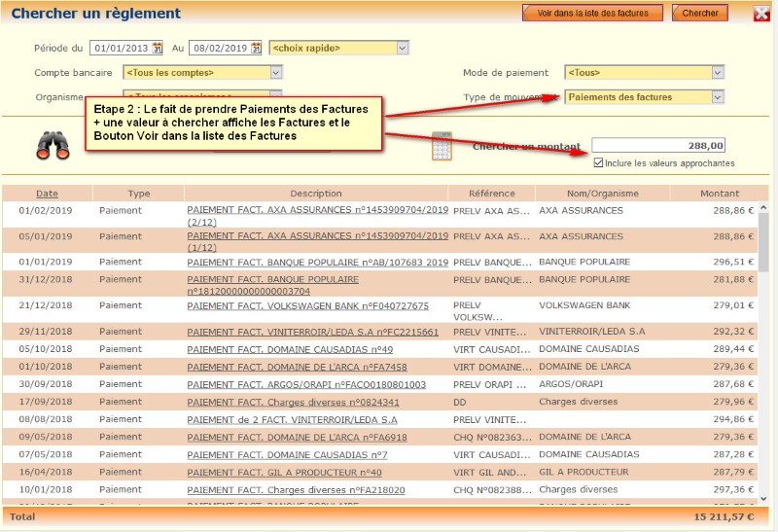Viewport: 778px width, 532px height.
Task: Open DOMAINE CAUSADIAS n°49 payment link
Action: click(x=290, y=349)
